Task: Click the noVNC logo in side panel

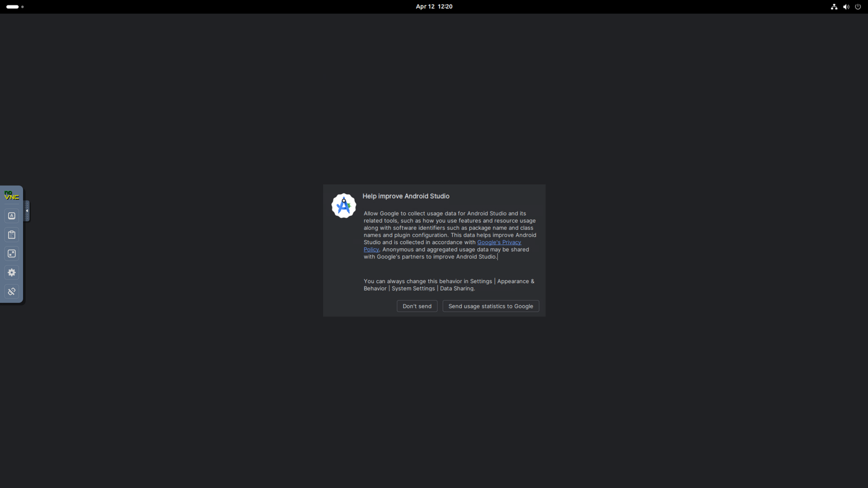Action: tap(11, 196)
